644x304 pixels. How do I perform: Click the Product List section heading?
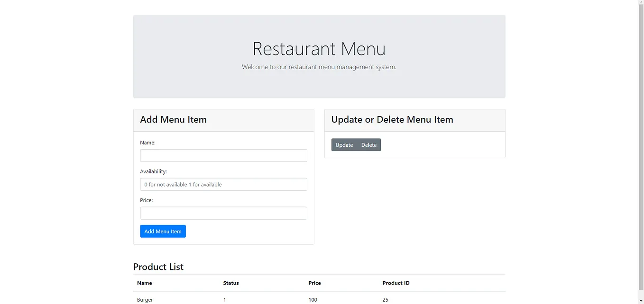click(x=158, y=267)
